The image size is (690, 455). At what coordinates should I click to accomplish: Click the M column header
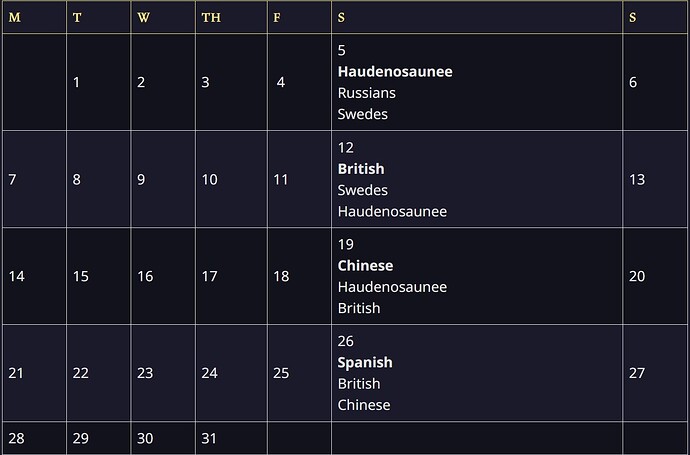click(x=15, y=18)
